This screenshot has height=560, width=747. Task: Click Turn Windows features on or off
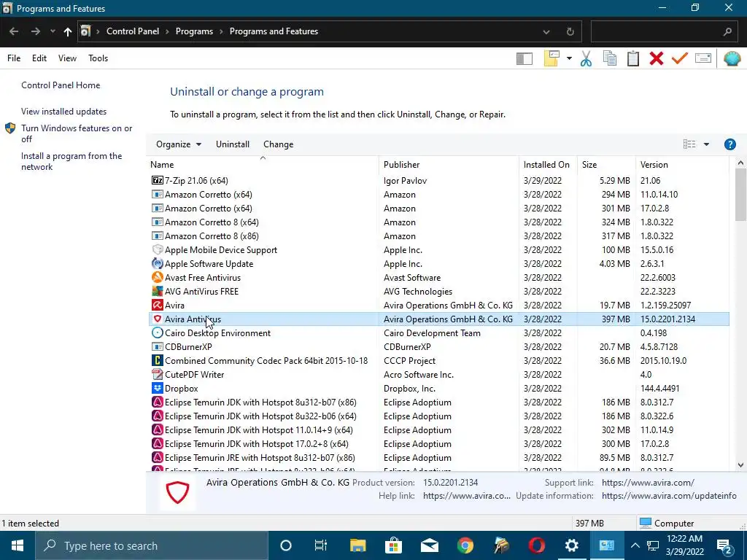[77, 134]
